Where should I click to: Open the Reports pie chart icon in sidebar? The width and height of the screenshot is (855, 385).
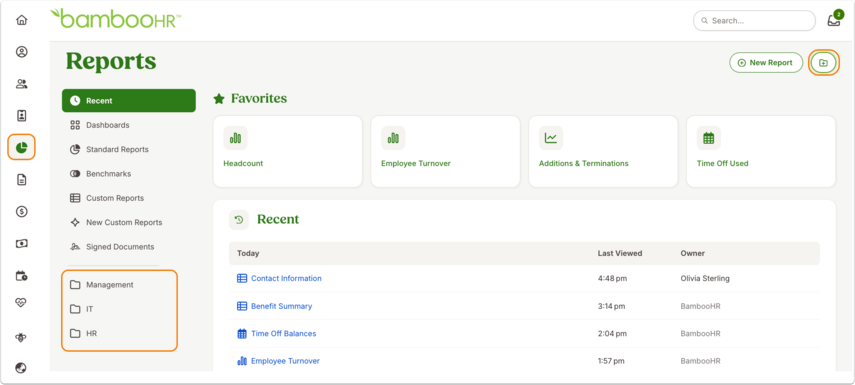tap(21, 147)
